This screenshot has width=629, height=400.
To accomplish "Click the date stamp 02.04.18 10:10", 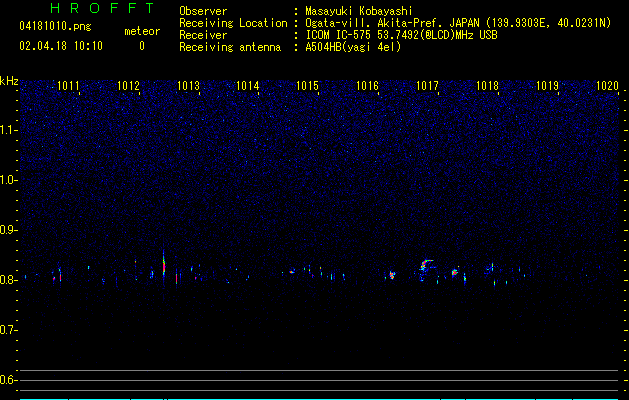I will pyautogui.click(x=61, y=46).
